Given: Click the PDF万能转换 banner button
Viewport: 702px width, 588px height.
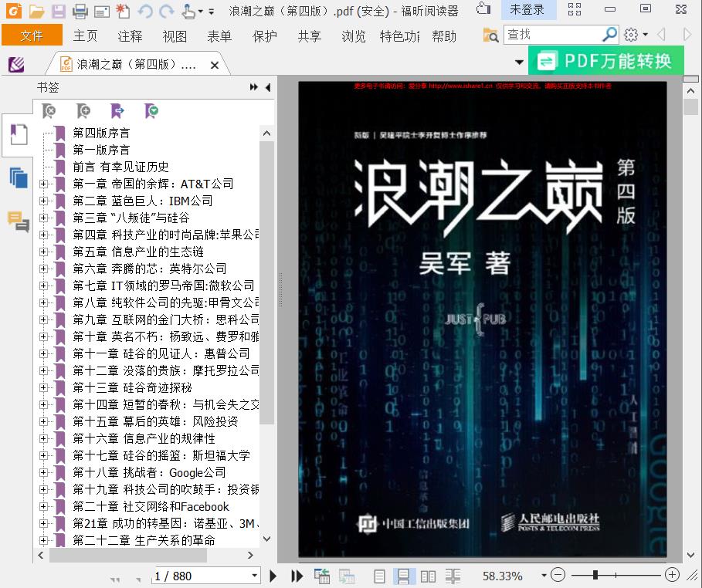Looking at the screenshot, I should click(x=606, y=61).
